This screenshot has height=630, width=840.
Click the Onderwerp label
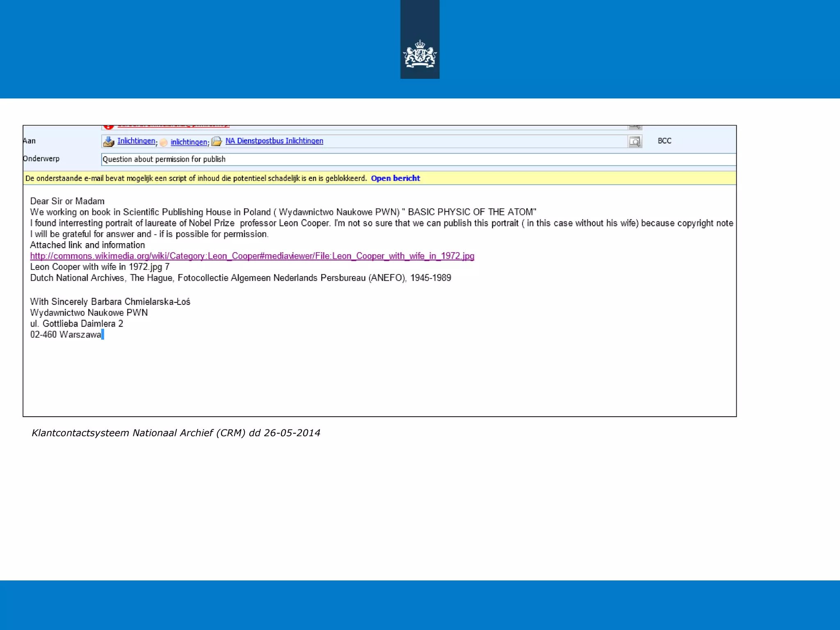[41, 158]
